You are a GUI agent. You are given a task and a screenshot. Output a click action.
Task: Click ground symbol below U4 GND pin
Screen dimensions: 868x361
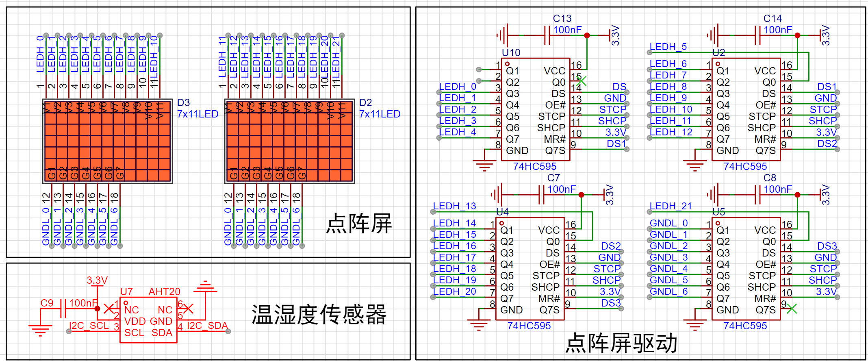[x=479, y=325]
